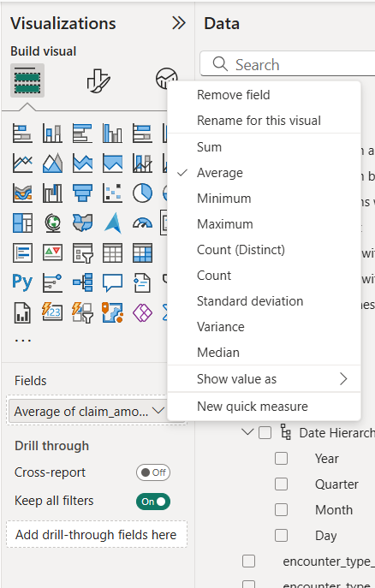
Task: Expand the Show value as submenu
Action: point(264,379)
